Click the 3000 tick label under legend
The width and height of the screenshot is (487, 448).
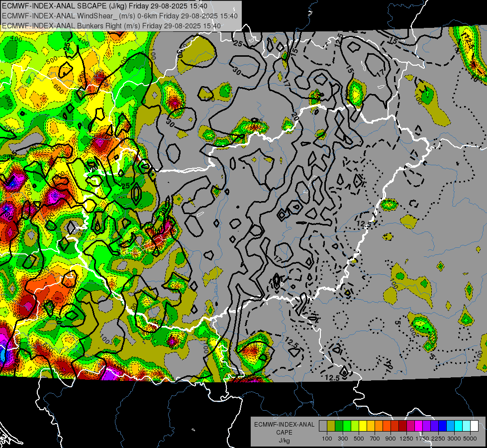pos(454,439)
